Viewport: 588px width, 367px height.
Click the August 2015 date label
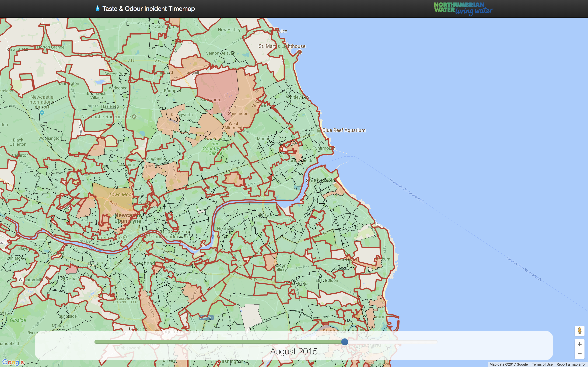pos(293,351)
